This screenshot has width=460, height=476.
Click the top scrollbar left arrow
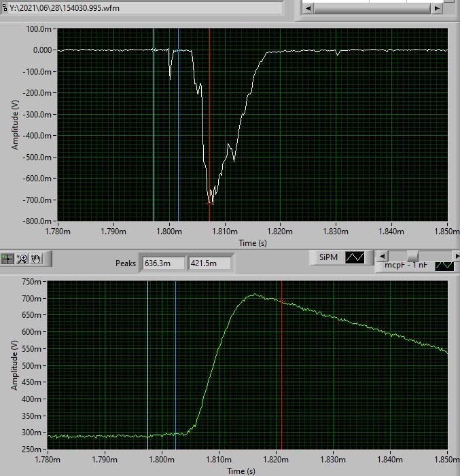[308, 9]
